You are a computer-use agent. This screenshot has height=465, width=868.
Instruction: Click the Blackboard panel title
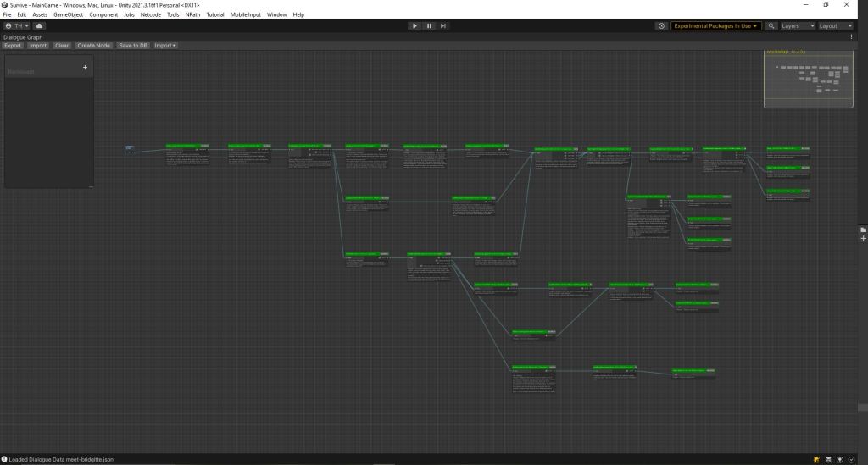click(x=21, y=72)
